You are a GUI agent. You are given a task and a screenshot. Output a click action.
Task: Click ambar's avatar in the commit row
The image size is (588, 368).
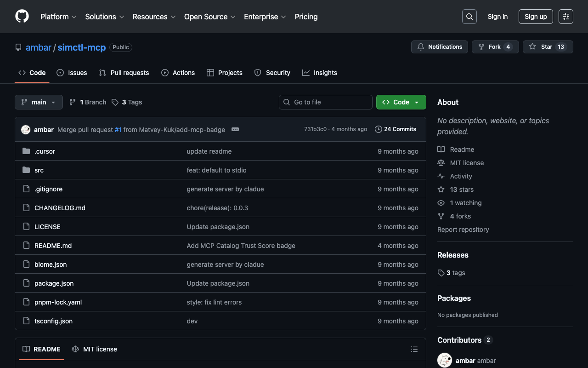pyautogui.click(x=26, y=130)
